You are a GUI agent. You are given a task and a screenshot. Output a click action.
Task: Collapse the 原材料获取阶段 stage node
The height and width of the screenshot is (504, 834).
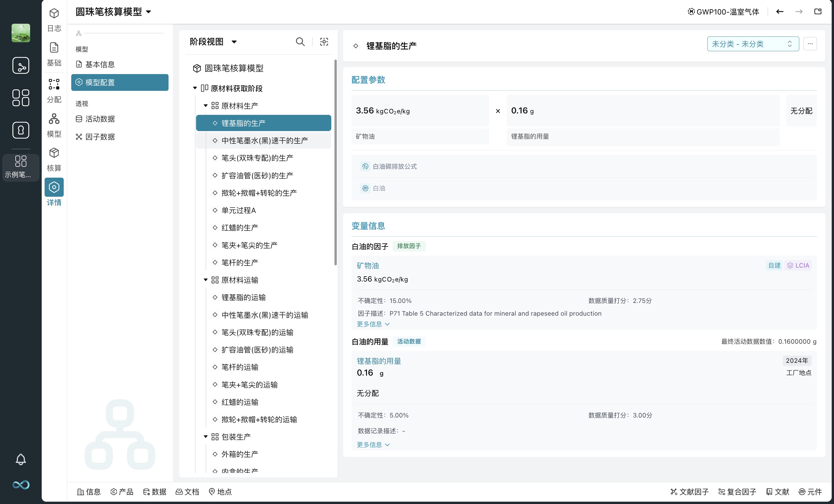click(195, 88)
